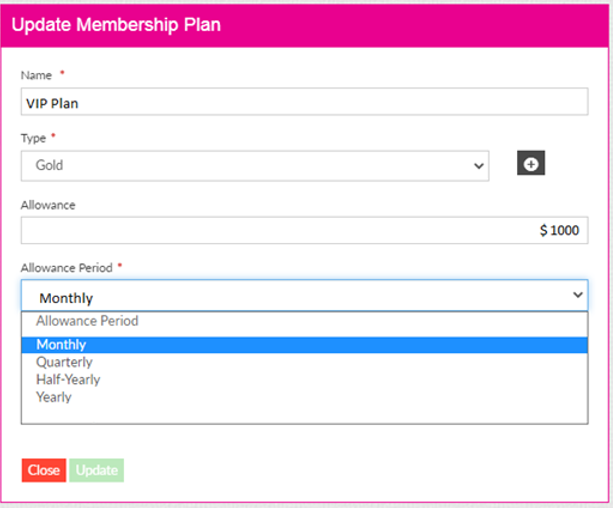This screenshot has height=508, width=614.
Task: Click the $ 1000 value text
Action: (559, 231)
